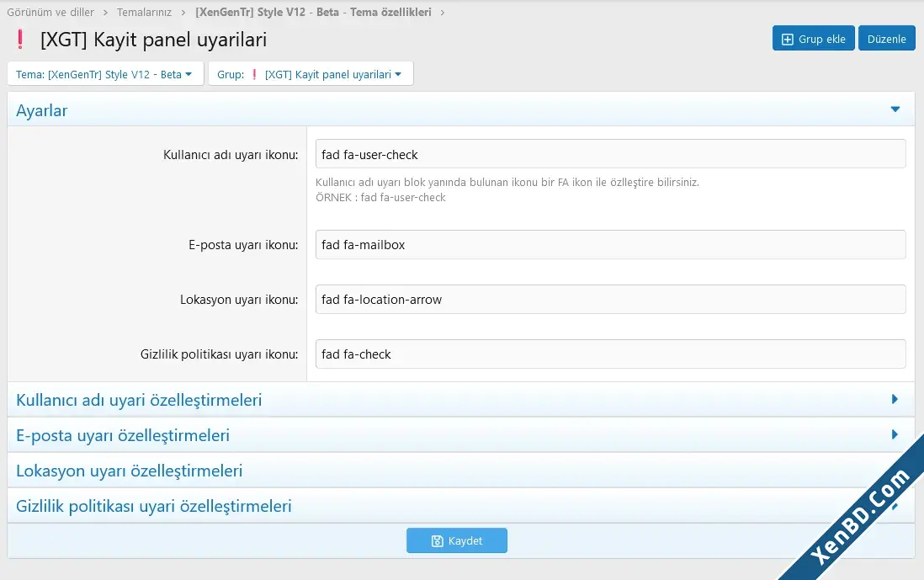This screenshot has width=924, height=580.
Task: Go to Temalarınız breadcrumb
Action: [145, 12]
